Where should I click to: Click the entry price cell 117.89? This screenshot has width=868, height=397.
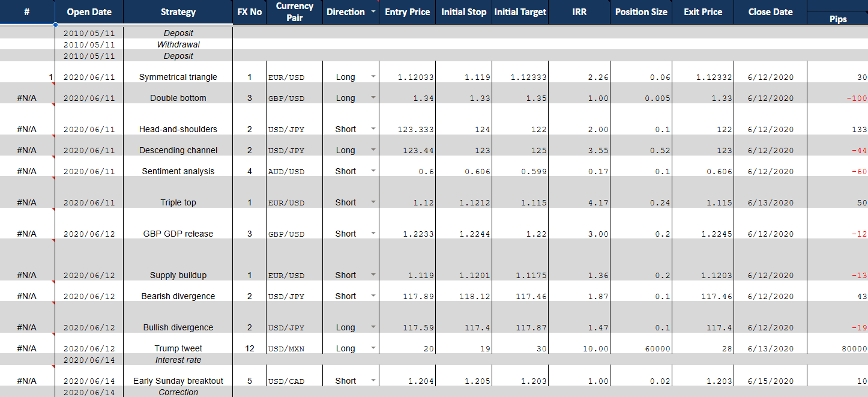tap(408, 291)
